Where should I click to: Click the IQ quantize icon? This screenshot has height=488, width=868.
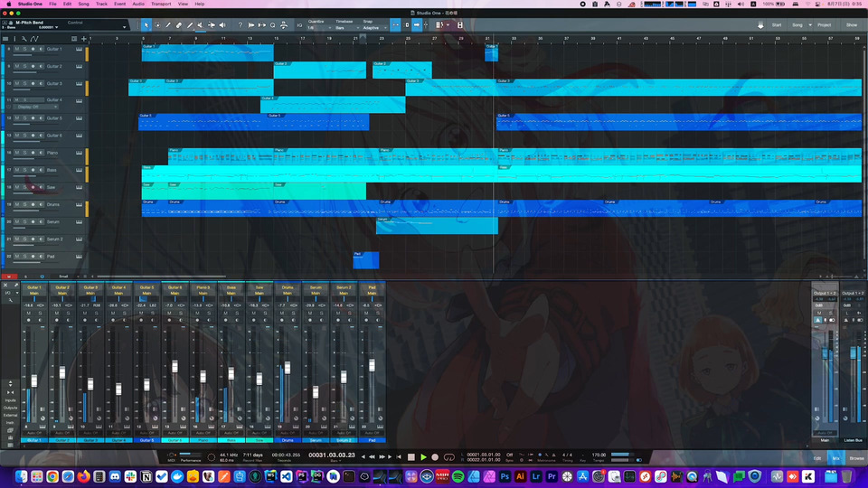[299, 25]
